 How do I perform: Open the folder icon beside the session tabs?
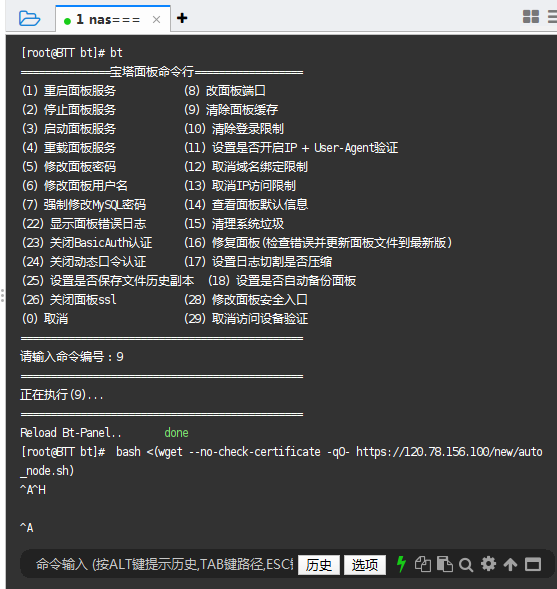tap(29, 18)
